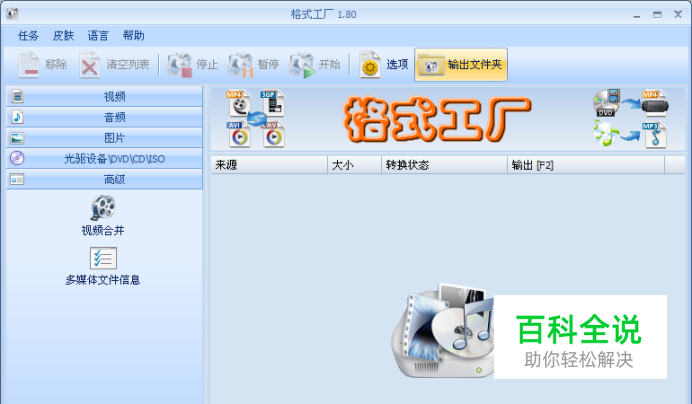
Task: Expand the 音频 category panel
Action: point(105,117)
